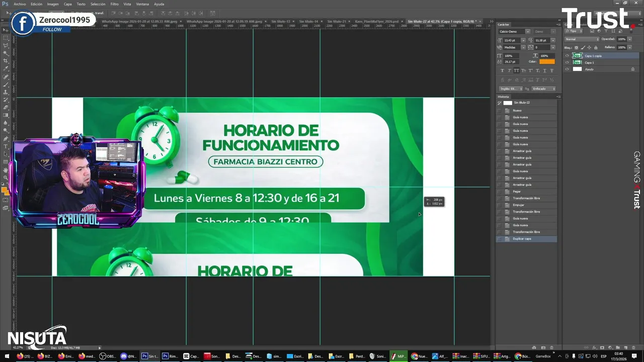Screen dimensions: 644x362
Task: Click the History panel trash icon
Action: point(552,347)
